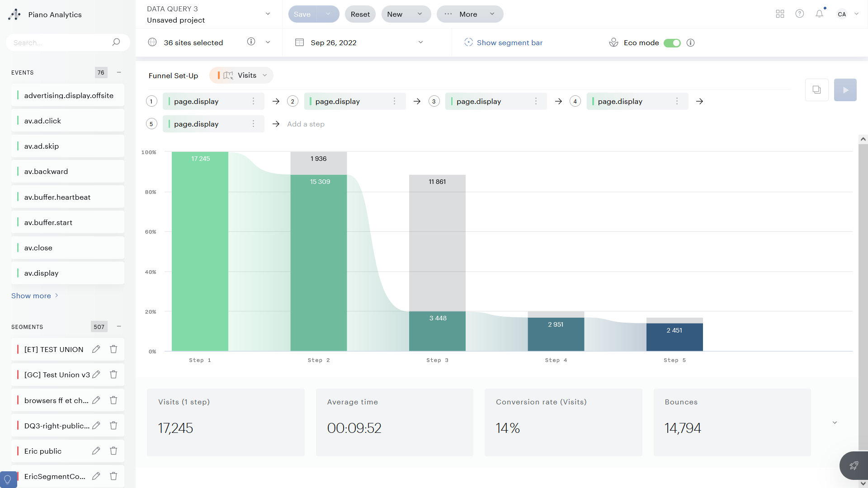868x488 pixels.
Task: Click the copy funnel icon
Action: [816, 90]
